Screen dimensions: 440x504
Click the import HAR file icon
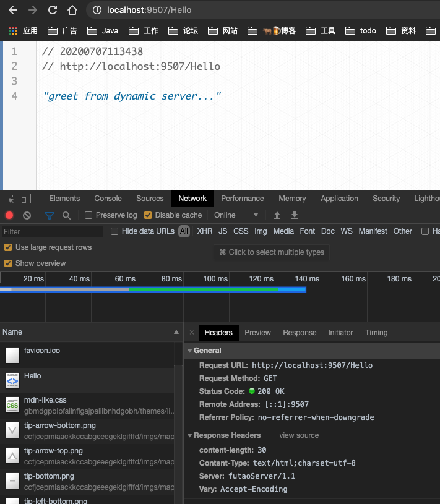pyautogui.click(x=277, y=215)
